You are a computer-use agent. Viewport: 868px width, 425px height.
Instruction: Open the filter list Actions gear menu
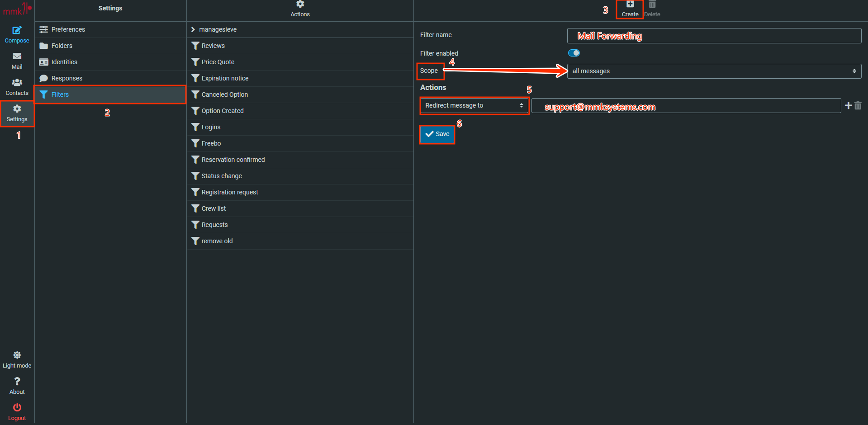(x=300, y=9)
